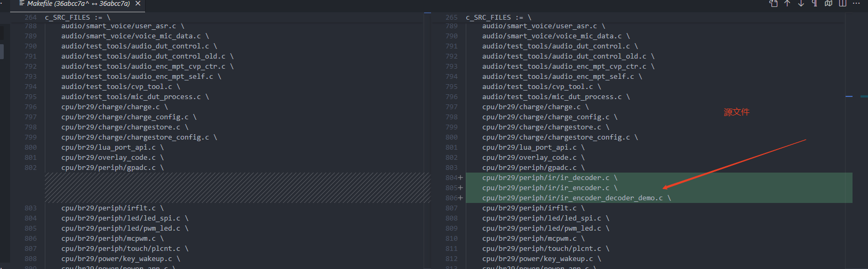This screenshot has width=868, height=269.
Task: Click ir_encoder_decoder_demo.c line in right pane
Action: (x=576, y=198)
